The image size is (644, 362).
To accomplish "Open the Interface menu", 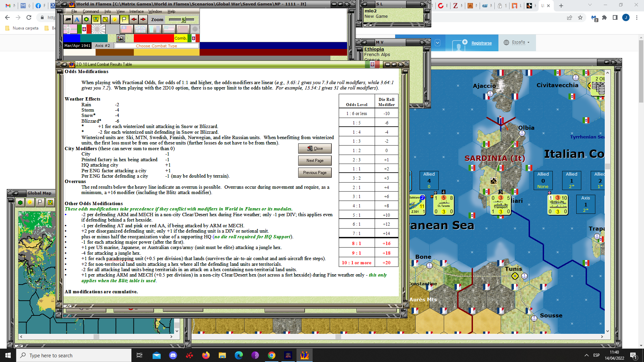I will pyautogui.click(x=137, y=11).
